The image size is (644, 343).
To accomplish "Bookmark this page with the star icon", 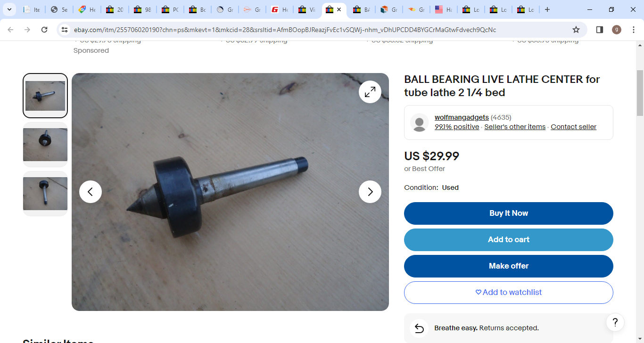I will click(x=576, y=30).
